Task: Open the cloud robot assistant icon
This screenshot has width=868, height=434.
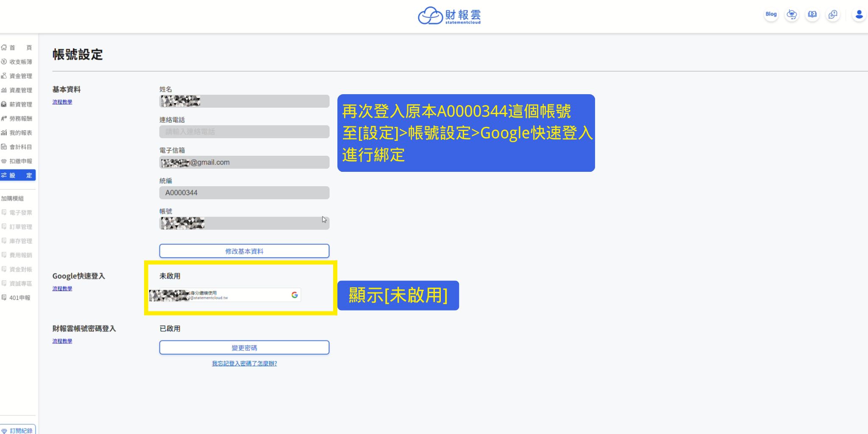Action: pos(791,14)
